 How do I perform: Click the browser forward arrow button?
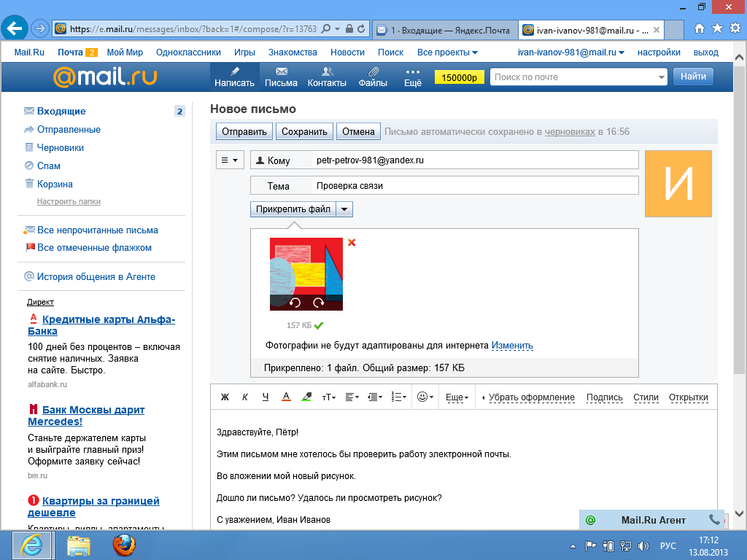[x=40, y=29]
